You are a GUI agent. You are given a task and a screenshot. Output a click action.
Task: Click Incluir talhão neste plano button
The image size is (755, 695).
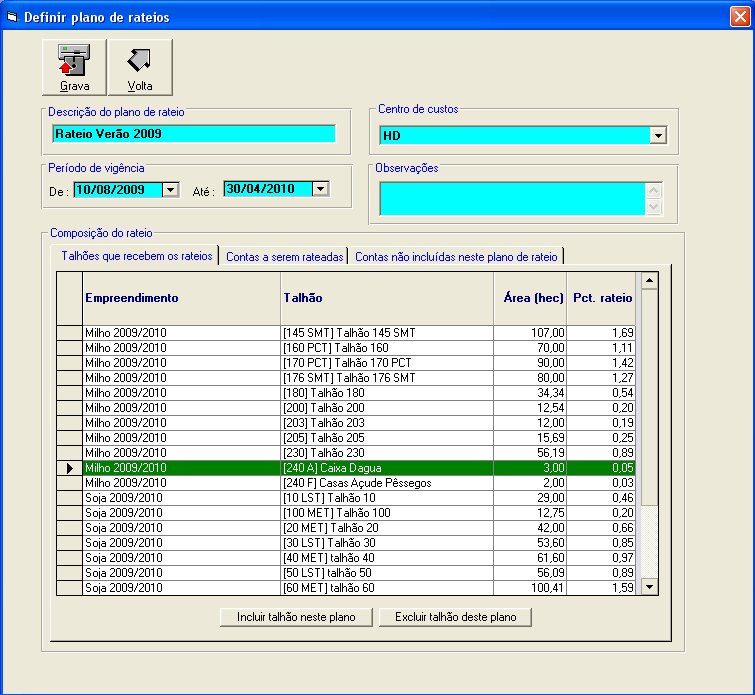point(296,617)
